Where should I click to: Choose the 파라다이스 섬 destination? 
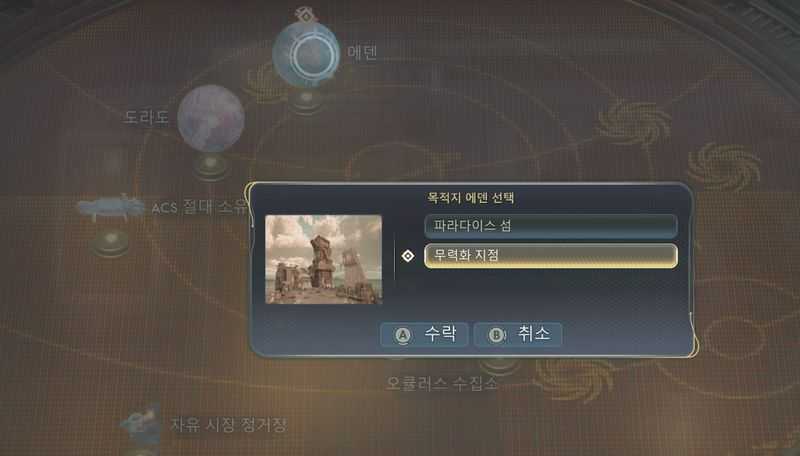tap(551, 226)
